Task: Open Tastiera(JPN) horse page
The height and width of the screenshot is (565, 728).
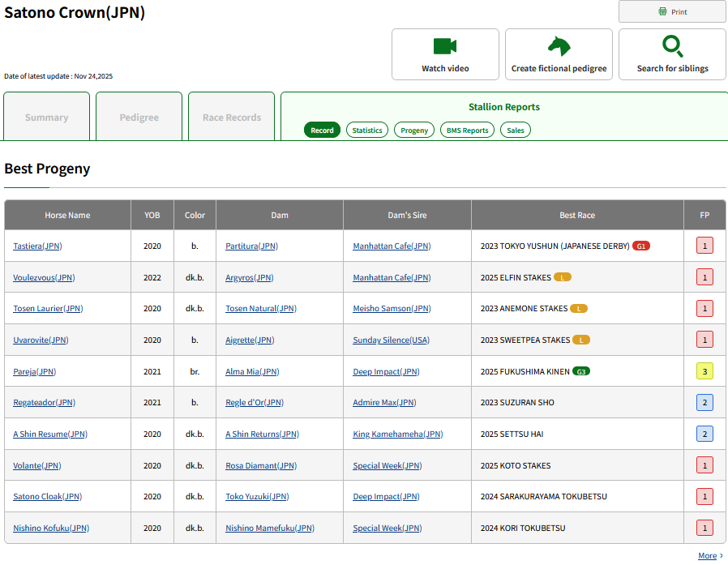Action: (37, 246)
